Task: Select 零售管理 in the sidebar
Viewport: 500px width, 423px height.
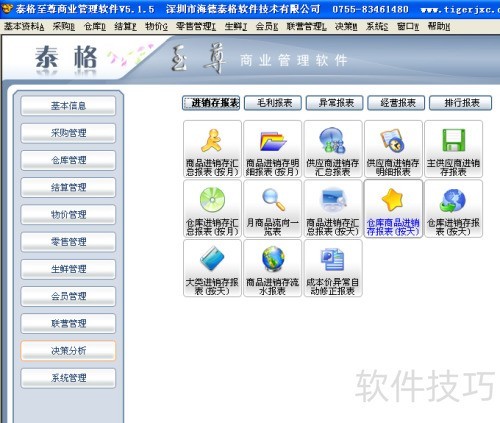Action: [x=68, y=242]
